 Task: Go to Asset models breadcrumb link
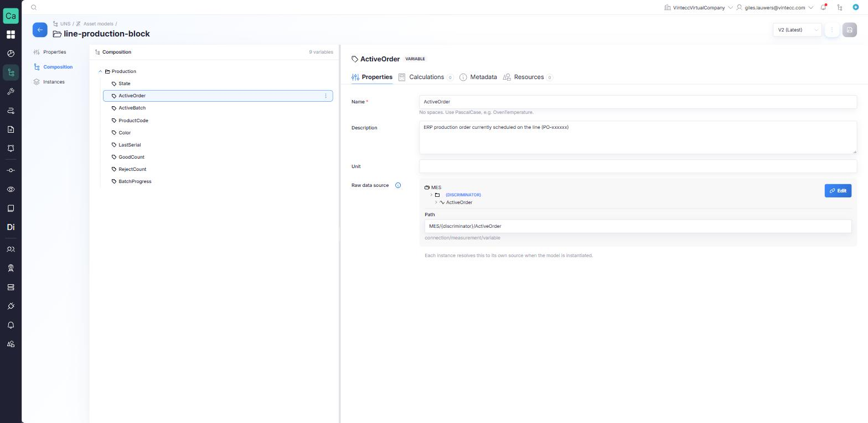[x=99, y=24]
